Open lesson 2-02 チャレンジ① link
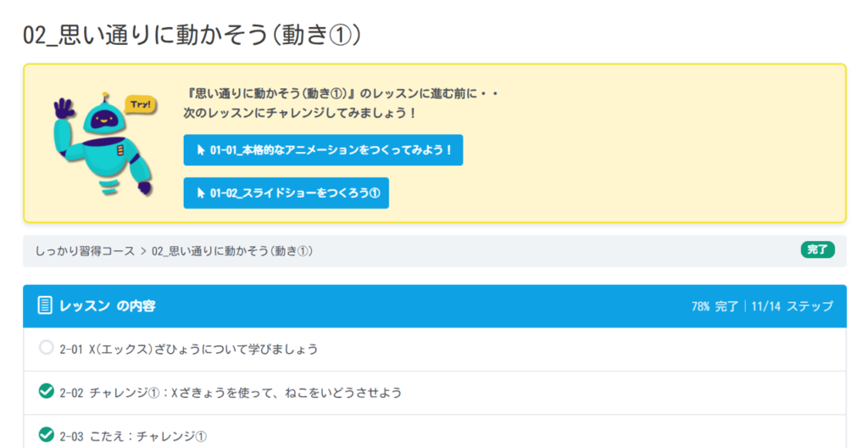 tap(231, 393)
